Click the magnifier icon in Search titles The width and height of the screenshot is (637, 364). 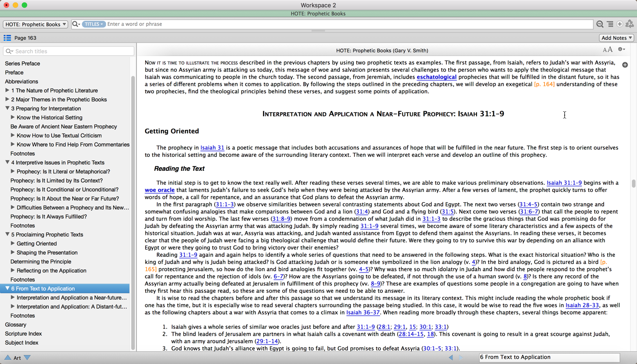(9, 51)
